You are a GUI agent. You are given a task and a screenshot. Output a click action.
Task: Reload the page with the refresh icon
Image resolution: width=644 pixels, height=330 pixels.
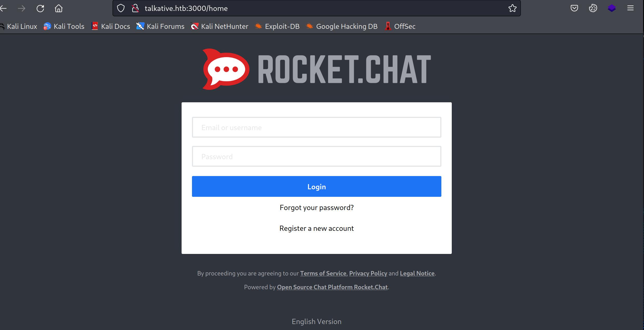pyautogui.click(x=40, y=8)
